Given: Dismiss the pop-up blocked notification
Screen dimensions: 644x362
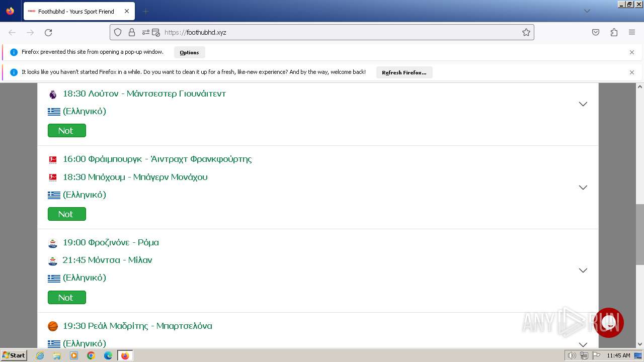Looking at the screenshot, I should pos(632,52).
